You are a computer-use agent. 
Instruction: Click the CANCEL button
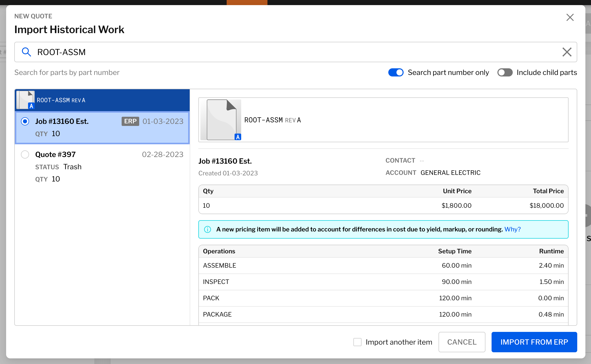click(462, 342)
